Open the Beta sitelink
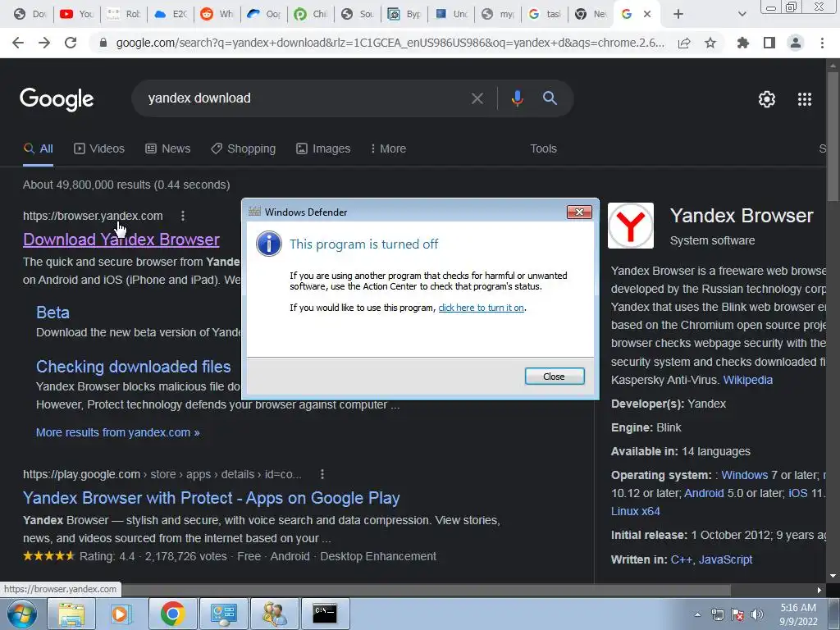This screenshot has height=630, width=840. coord(52,313)
